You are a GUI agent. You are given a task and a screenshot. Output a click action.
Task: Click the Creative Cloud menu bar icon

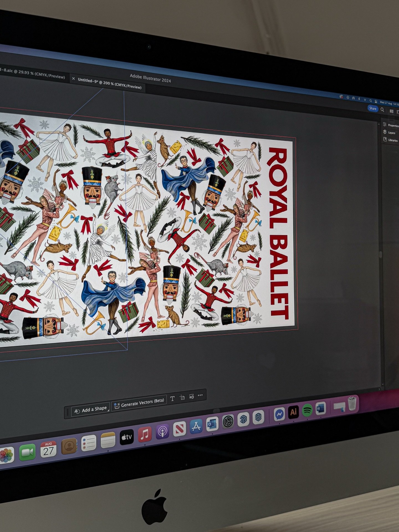click(341, 97)
